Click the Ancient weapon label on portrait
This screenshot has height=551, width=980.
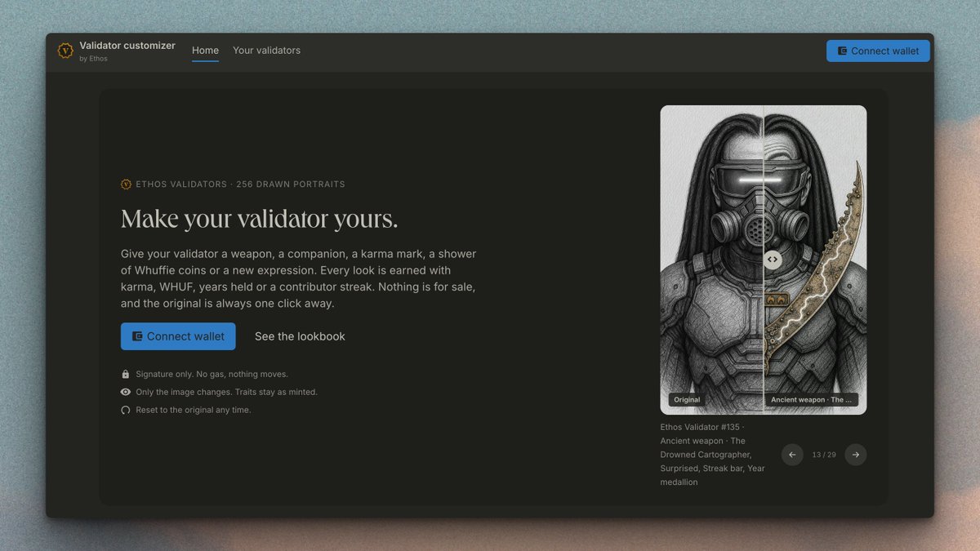coord(812,400)
